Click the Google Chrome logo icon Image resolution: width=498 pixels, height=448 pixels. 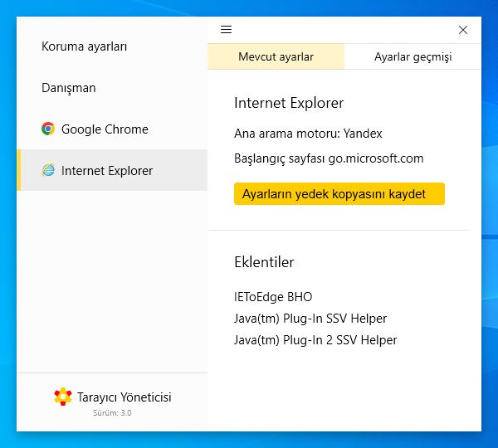(x=48, y=129)
